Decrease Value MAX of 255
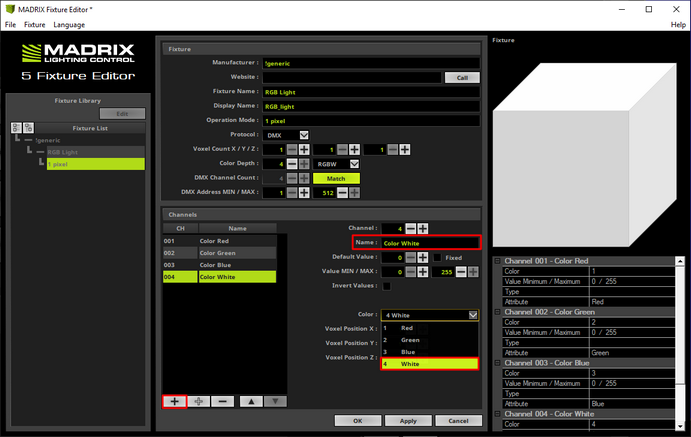Viewport: 691px width, 437px height. click(x=461, y=272)
